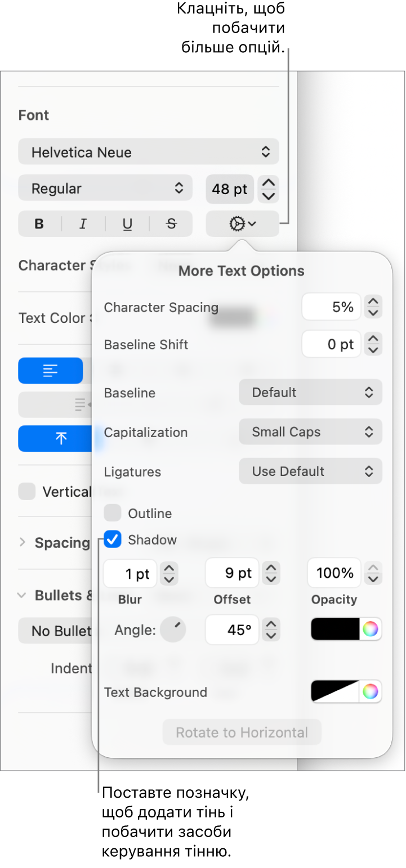Apply strikethrough to text
This screenshot has width=406, height=868.
171,224
